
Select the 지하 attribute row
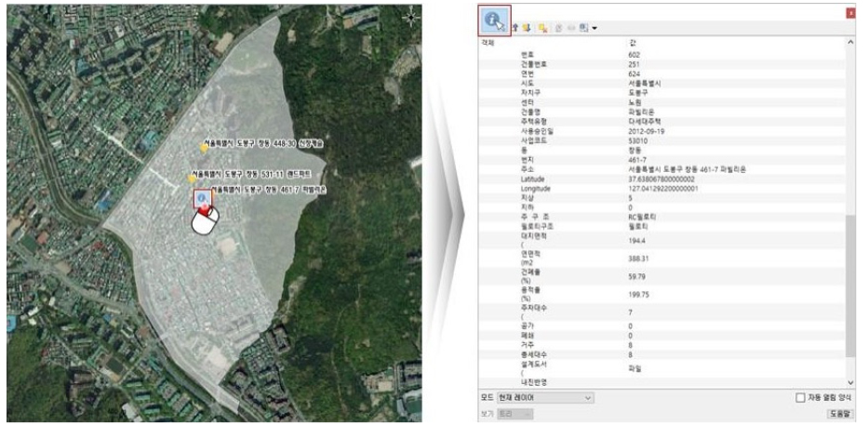pos(661,207)
